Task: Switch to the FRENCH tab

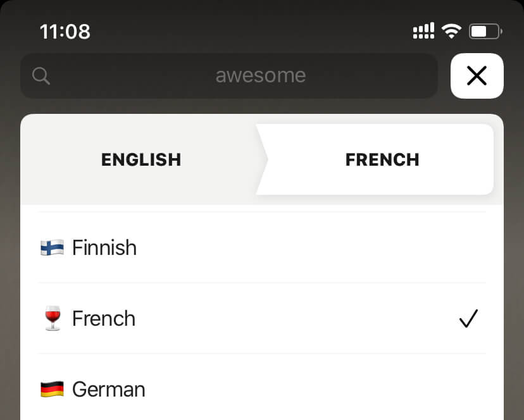Action: (x=382, y=159)
